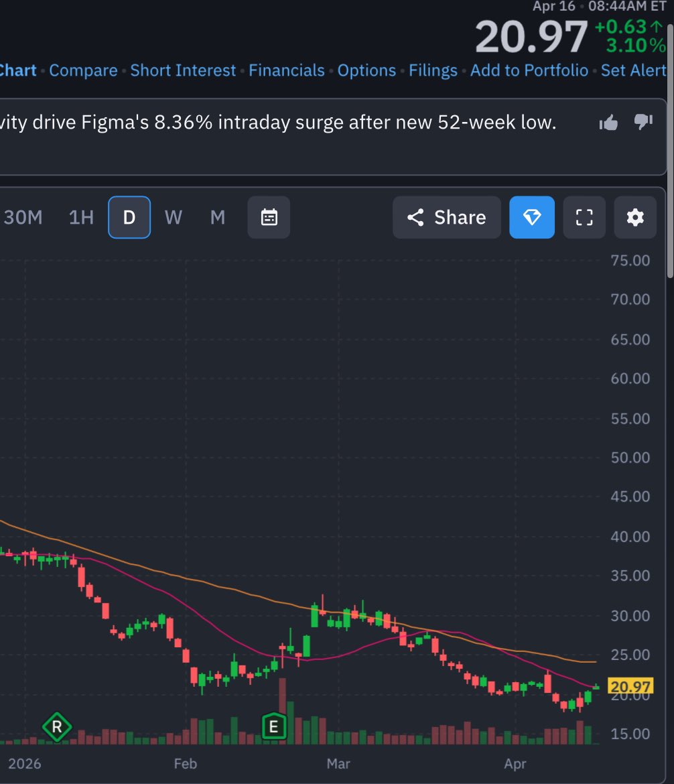Screen dimensions: 674x784
Task: Switch to the M monthly timeframe
Action: coord(218,218)
